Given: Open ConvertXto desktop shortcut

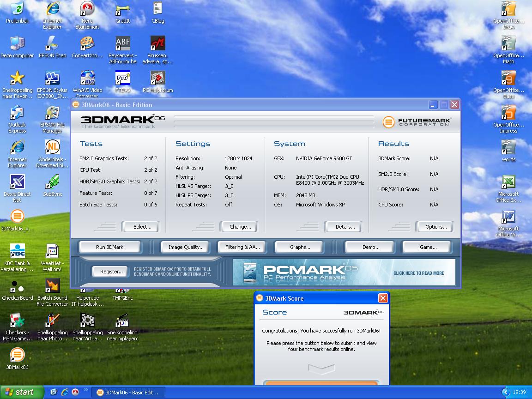Looking at the screenshot, I should click(87, 47).
